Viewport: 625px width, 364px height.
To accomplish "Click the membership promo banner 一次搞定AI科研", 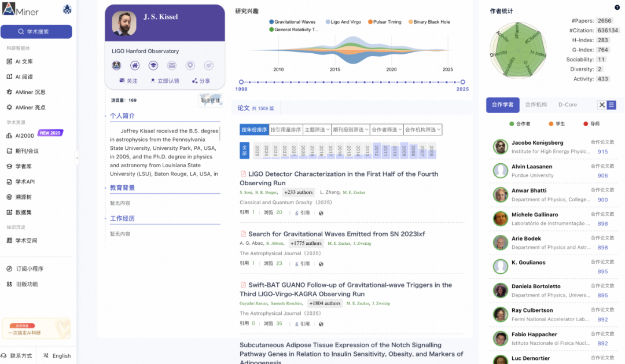I will click(x=36, y=328).
